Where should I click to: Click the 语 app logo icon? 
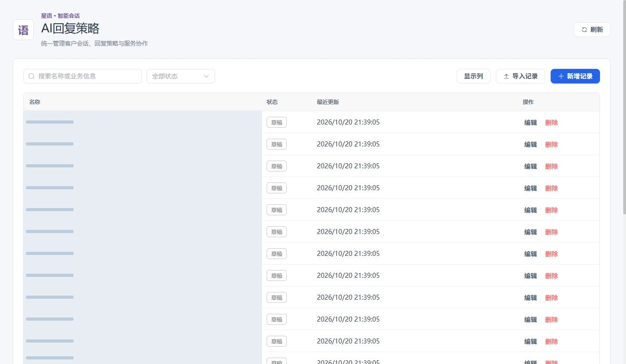pyautogui.click(x=23, y=30)
